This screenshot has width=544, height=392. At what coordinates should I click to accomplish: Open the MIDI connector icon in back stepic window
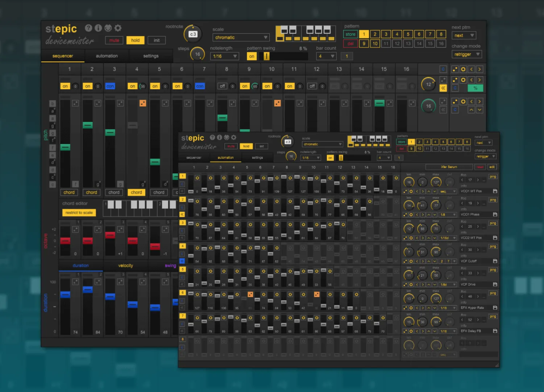click(x=108, y=28)
